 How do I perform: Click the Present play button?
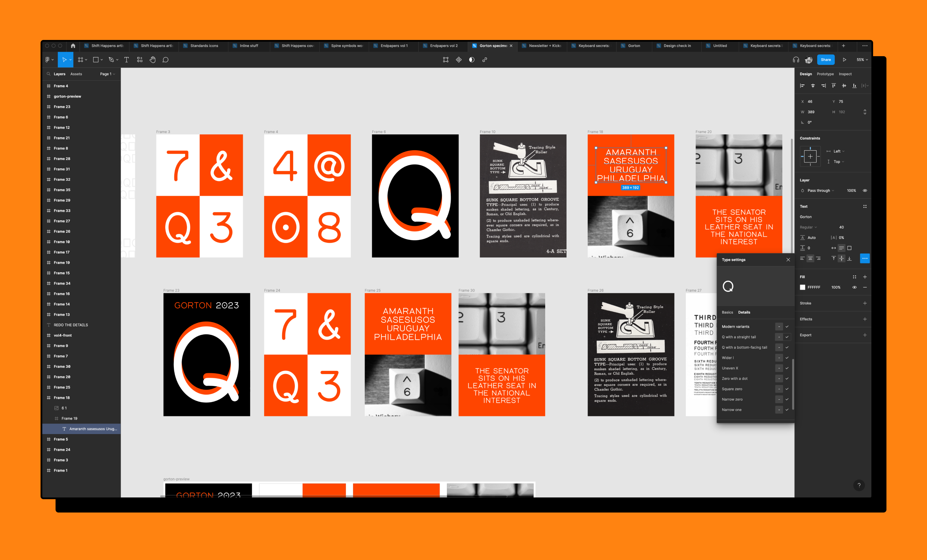(x=844, y=60)
